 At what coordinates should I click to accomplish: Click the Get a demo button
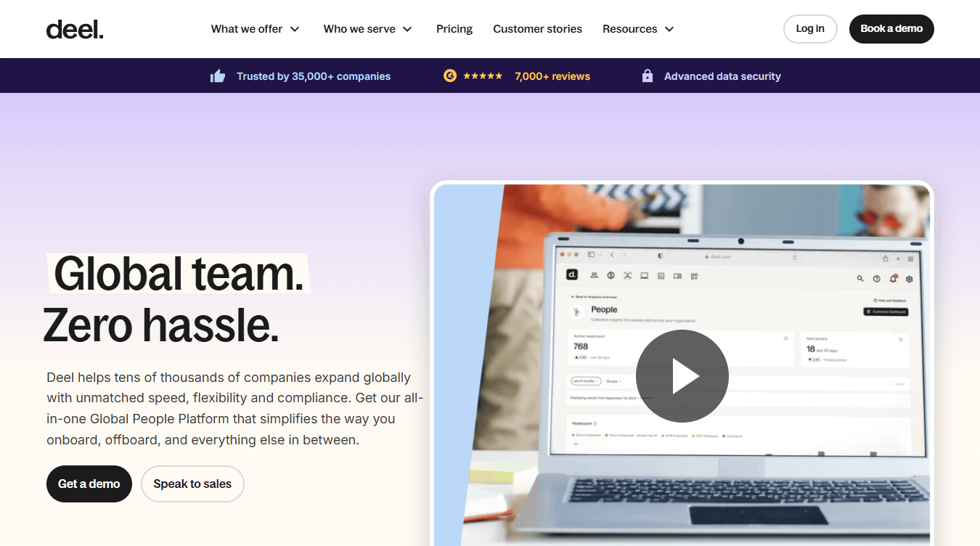pos(89,484)
